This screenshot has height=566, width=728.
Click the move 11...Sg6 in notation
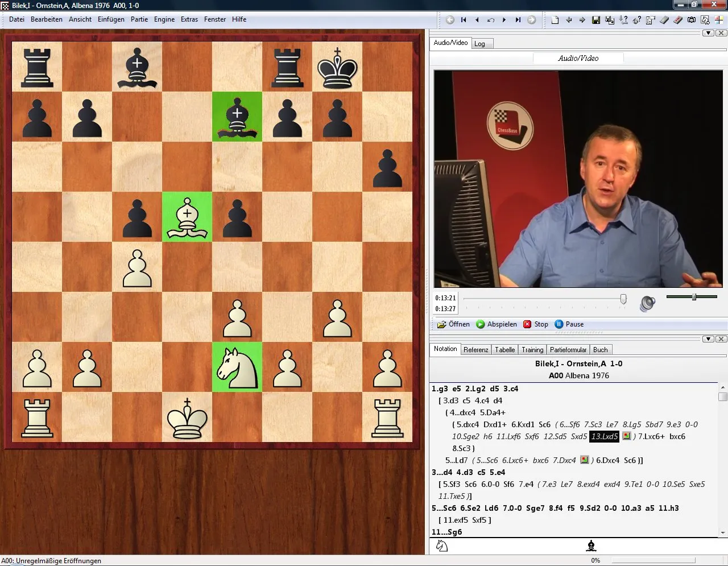point(446,532)
